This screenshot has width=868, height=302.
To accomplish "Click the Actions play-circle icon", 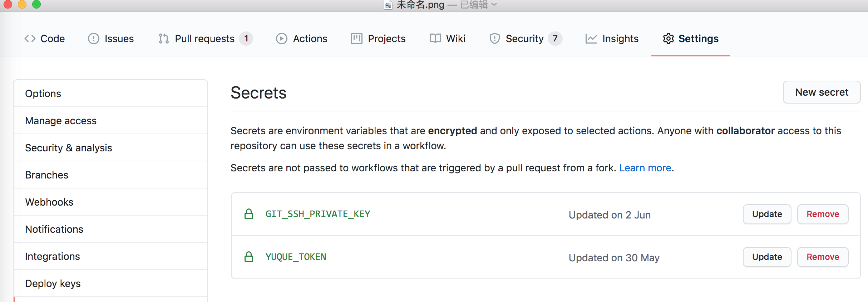I will tap(282, 39).
